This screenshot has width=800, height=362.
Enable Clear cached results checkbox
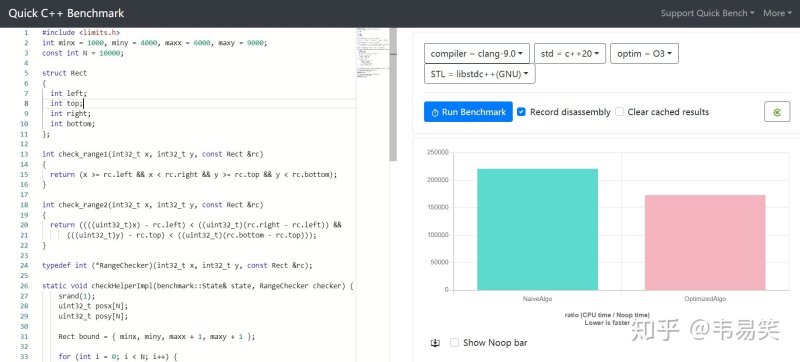point(619,112)
